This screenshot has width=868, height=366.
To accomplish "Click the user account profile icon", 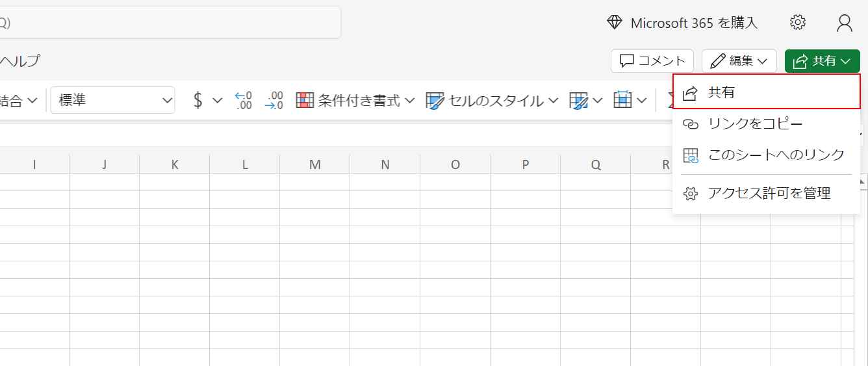I will (844, 23).
